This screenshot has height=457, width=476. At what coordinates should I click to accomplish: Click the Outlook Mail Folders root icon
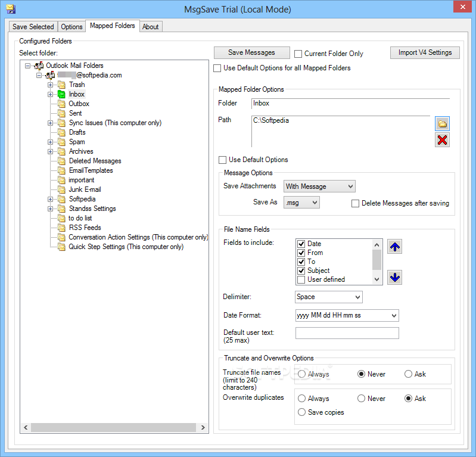(39, 66)
